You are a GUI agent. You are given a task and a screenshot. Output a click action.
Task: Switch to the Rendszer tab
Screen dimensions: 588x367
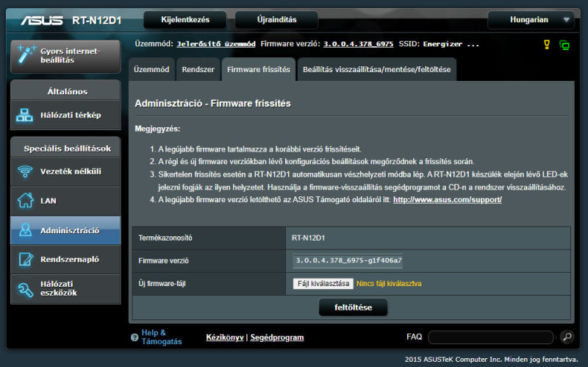click(198, 69)
